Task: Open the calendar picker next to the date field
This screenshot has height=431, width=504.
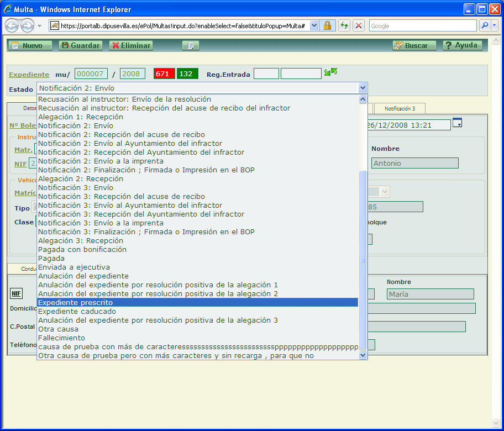Action: click(x=457, y=123)
